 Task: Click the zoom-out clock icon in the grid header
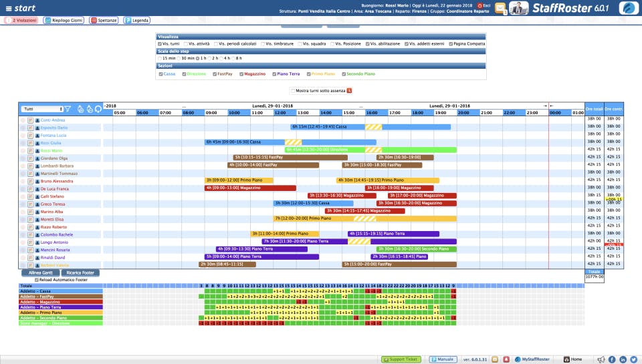(x=90, y=109)
